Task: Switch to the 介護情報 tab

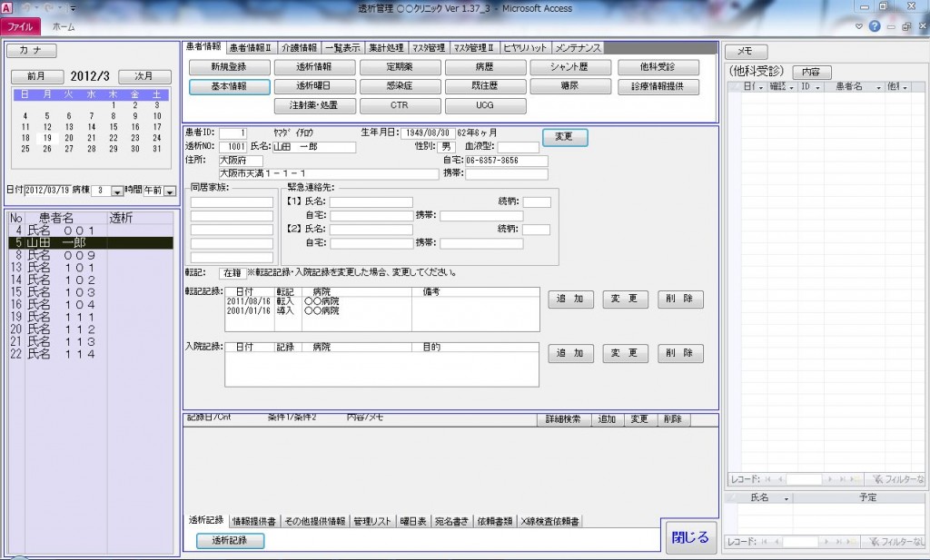Action: point(299,47)
